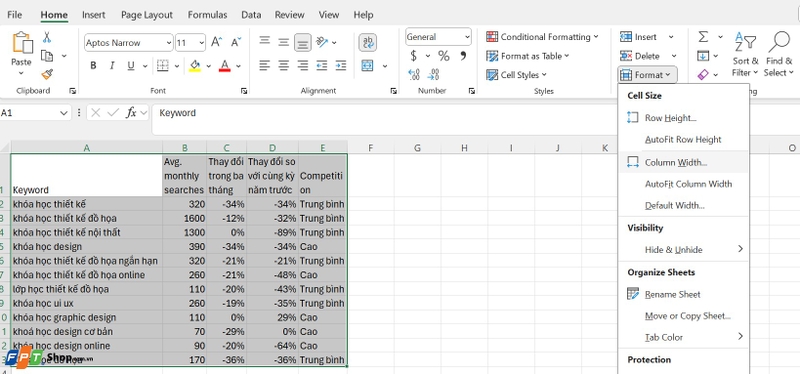Viewport: 800px width, 374px height.
Task: Decrease font size with smaller A
Action: 236,42
